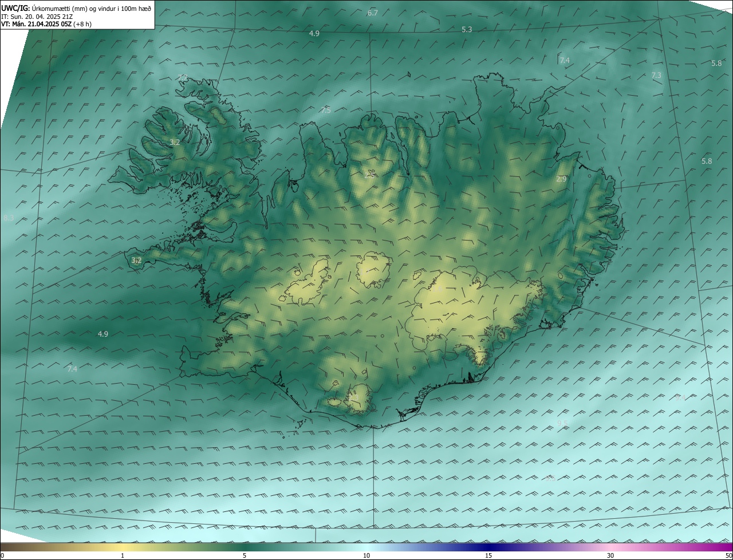Click the 6.7 value at the top of the map
Viewport: 733px width, 560px height.
point(372,13)
